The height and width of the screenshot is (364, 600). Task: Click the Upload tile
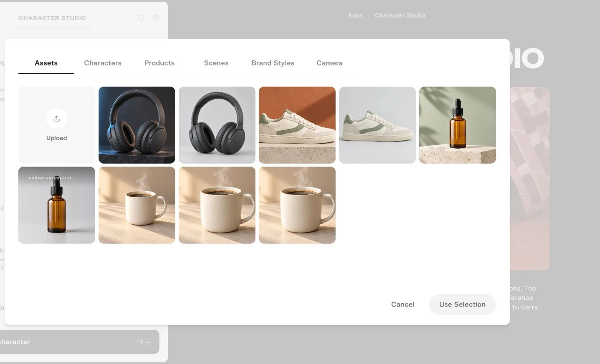[57, 125]
